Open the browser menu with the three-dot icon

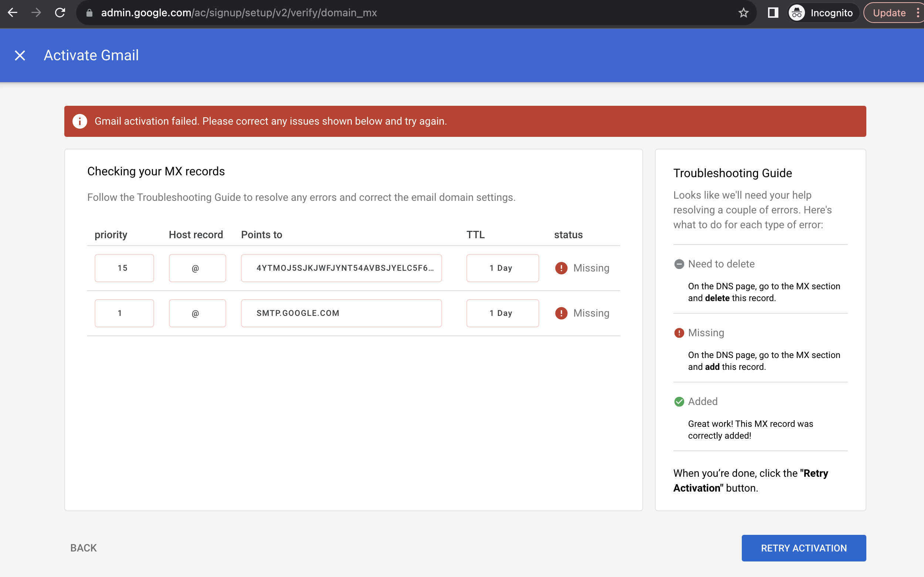point(918,13)
